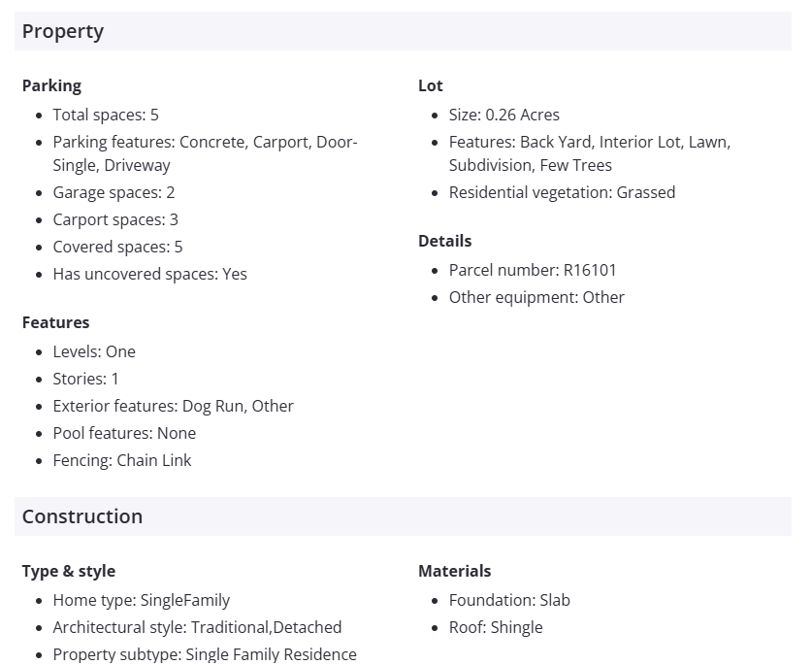Click the Features subheading under Property
The height and width of the screenshot is (665, 812).
click(x=55, y=322)
